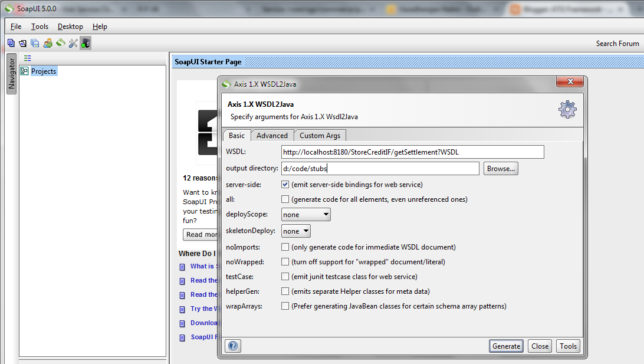The image size is (644, 364).
Task: Check the testCase checkbox to emit junit classes
Action: [x=285, y=276]
